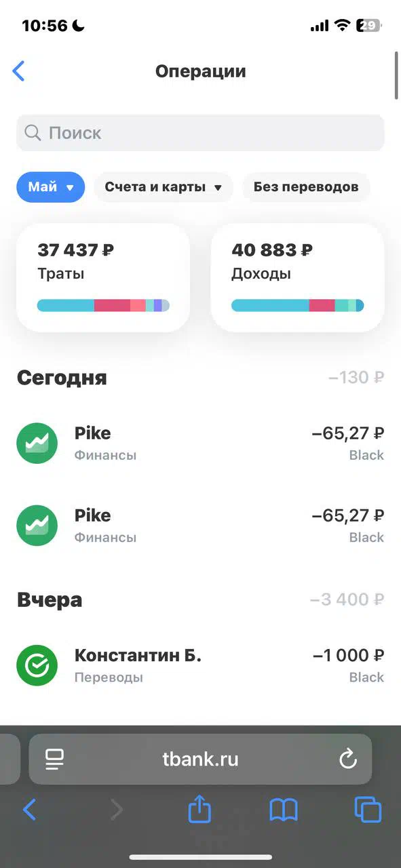Open Safari bookmarks book icon
The width and height of the screenshot is (401, 868).
pos(284,810)
